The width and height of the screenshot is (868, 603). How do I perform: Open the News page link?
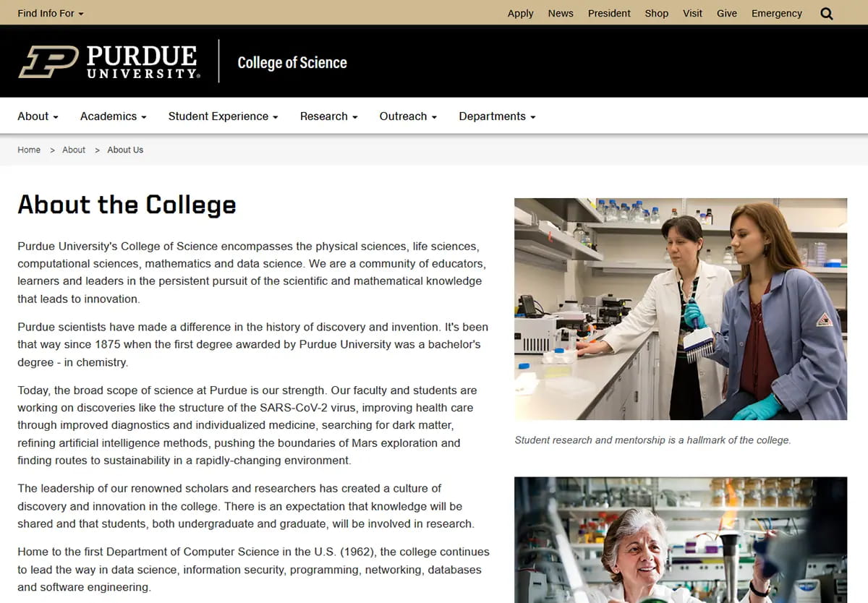click(561, 12)
